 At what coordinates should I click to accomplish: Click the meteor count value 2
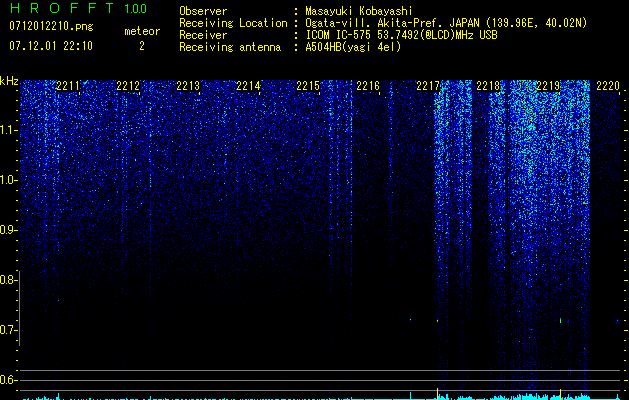coord(142,46)
